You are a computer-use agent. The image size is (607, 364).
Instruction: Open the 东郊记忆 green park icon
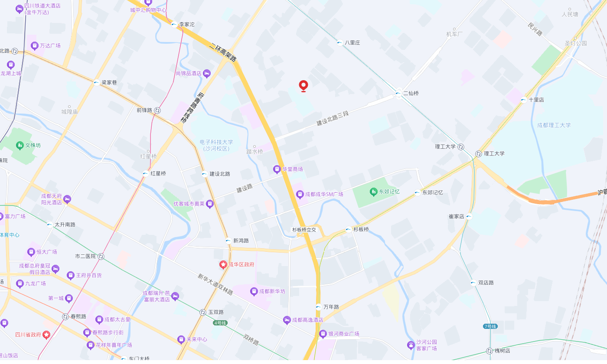click(373, 192)
